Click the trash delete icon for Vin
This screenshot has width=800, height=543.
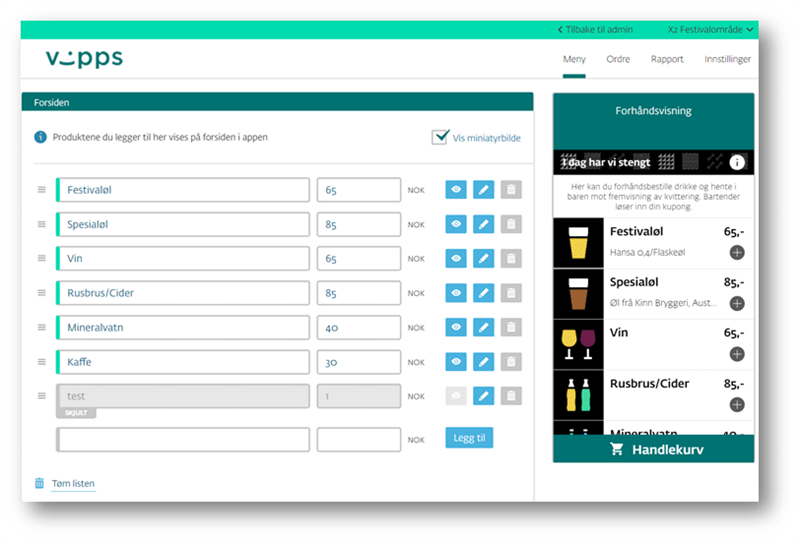[x=510, y=258]
